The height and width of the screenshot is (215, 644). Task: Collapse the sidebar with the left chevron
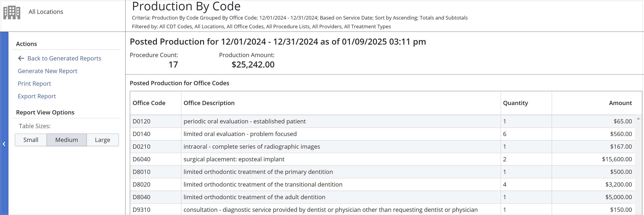(4, 144)
